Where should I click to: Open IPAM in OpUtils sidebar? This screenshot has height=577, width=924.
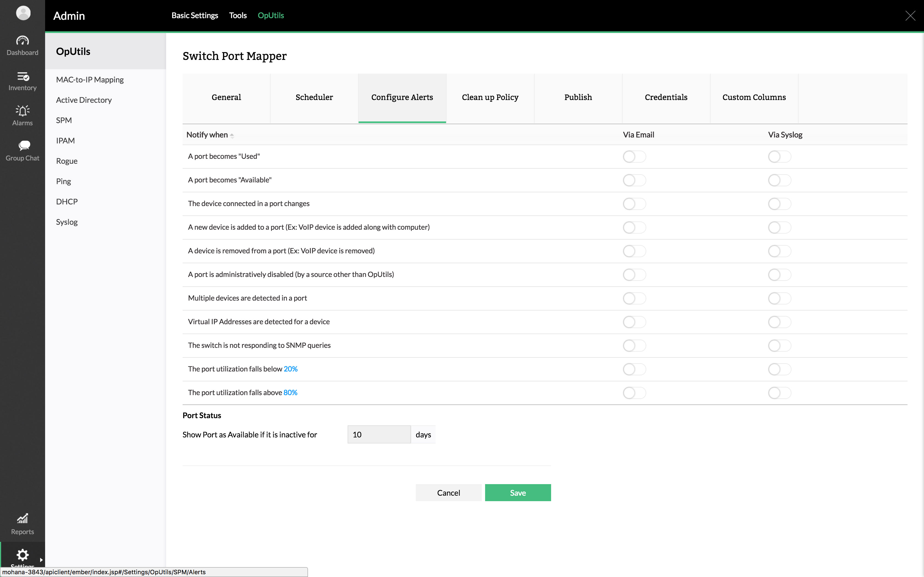tap(65, 140)
